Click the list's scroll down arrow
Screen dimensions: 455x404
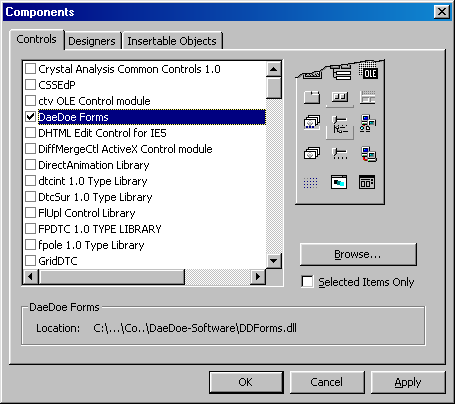[x=274, y=260]
